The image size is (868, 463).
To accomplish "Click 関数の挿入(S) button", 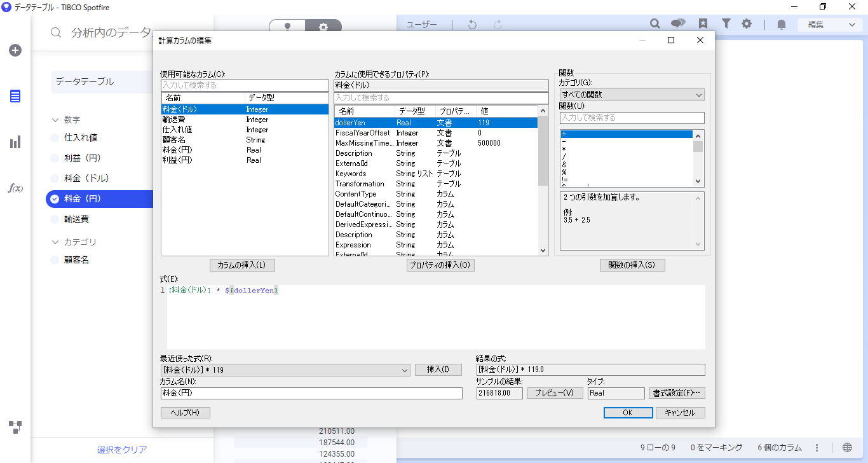I will [632, 265].
